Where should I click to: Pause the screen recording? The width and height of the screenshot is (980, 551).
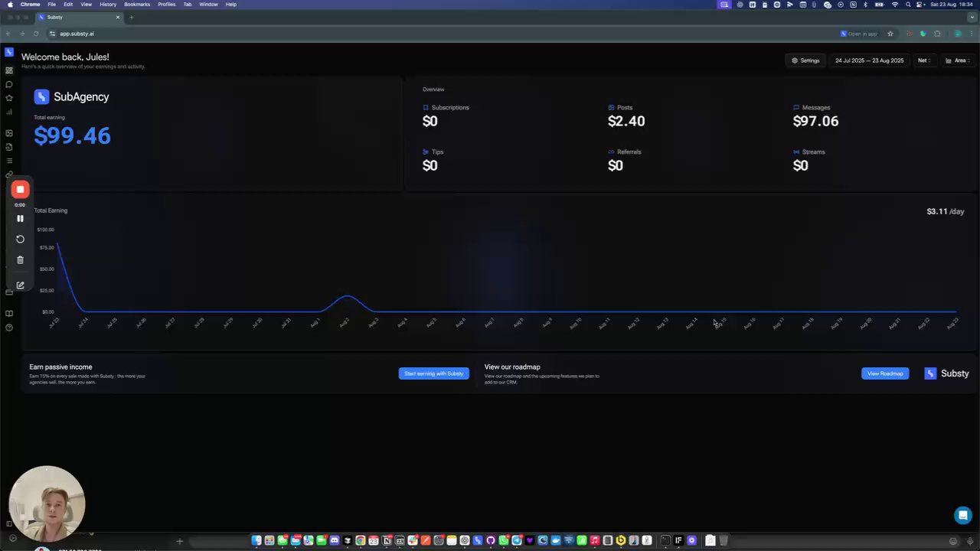21,218
